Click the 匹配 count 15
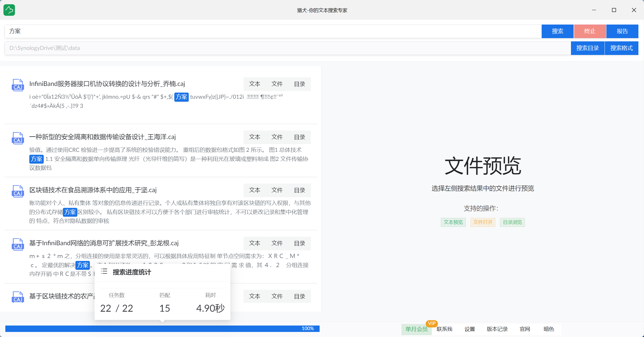Viewport: 644px width, 337px height. 164,308
